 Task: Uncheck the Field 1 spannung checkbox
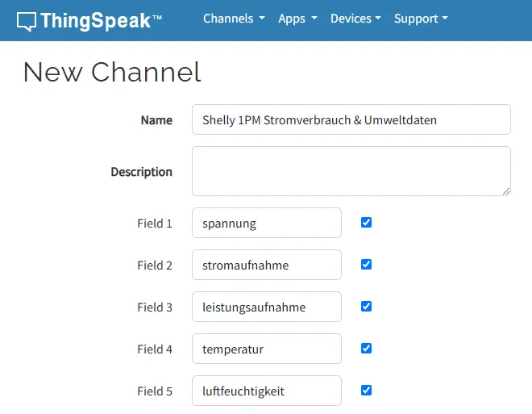point(367,223)
